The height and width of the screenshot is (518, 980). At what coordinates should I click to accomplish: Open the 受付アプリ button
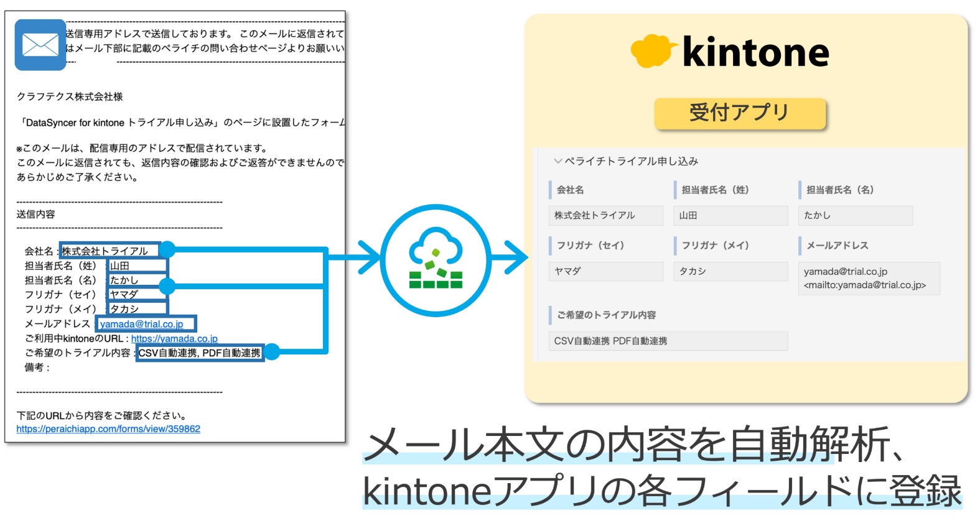739,113
